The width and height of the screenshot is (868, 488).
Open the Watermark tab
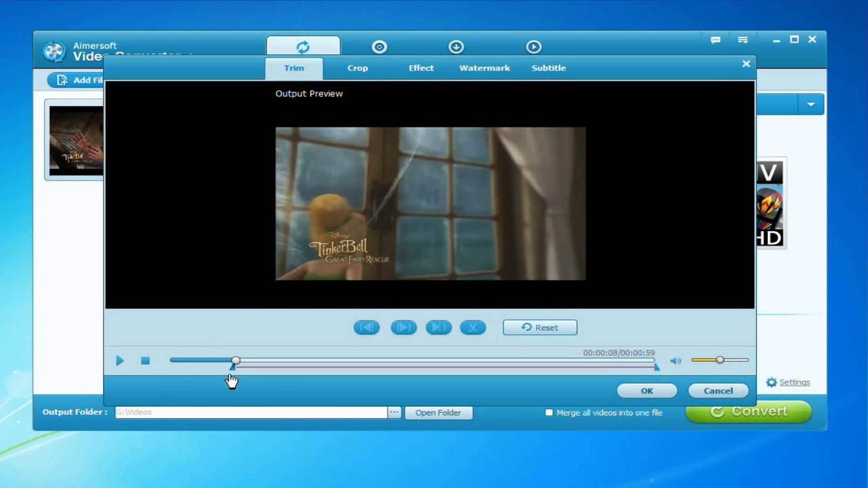(x=485, y=68)
